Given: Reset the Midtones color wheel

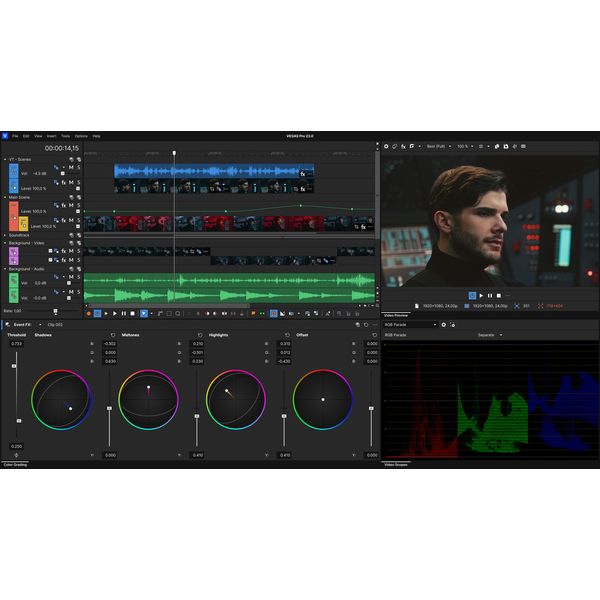Looking at the screenshot, I should (200, 335).
